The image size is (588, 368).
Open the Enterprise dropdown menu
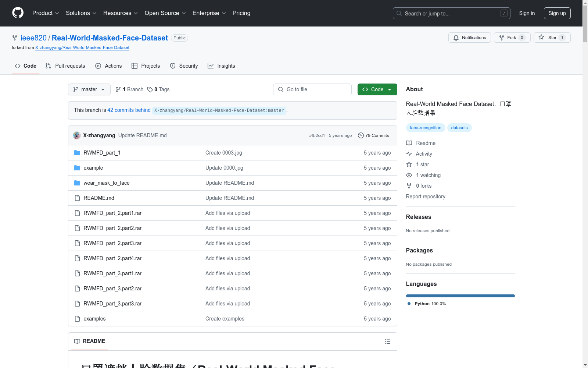point(209,13)
